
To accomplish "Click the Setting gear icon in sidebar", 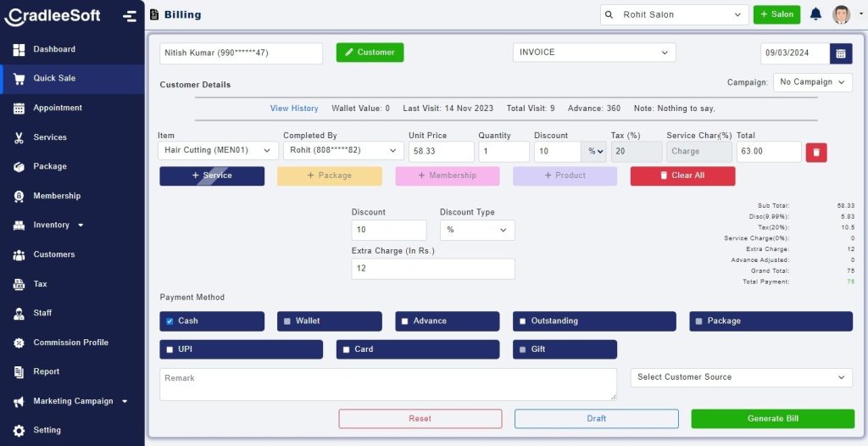I will click(19, 431).
